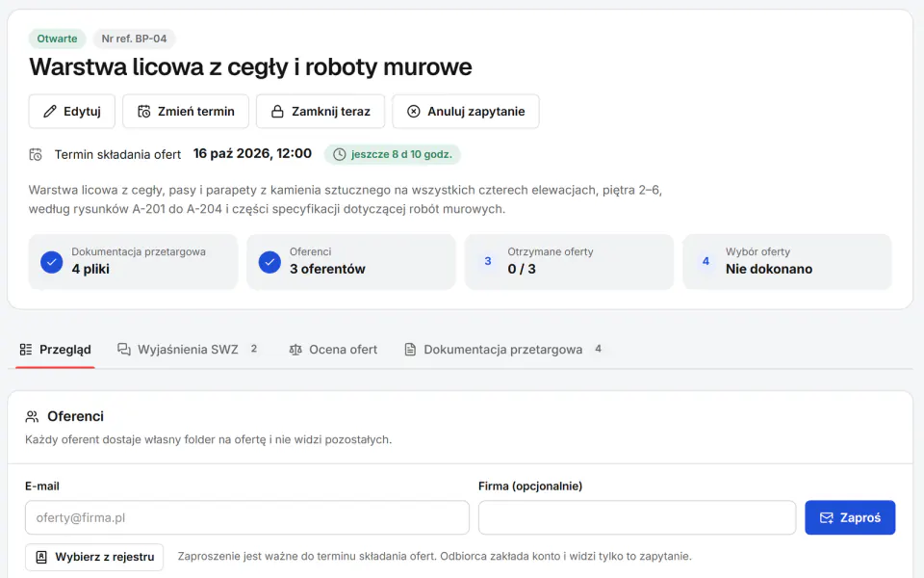Open the Ocena ofert tab

pyautogui.click(x=333, y=350)
